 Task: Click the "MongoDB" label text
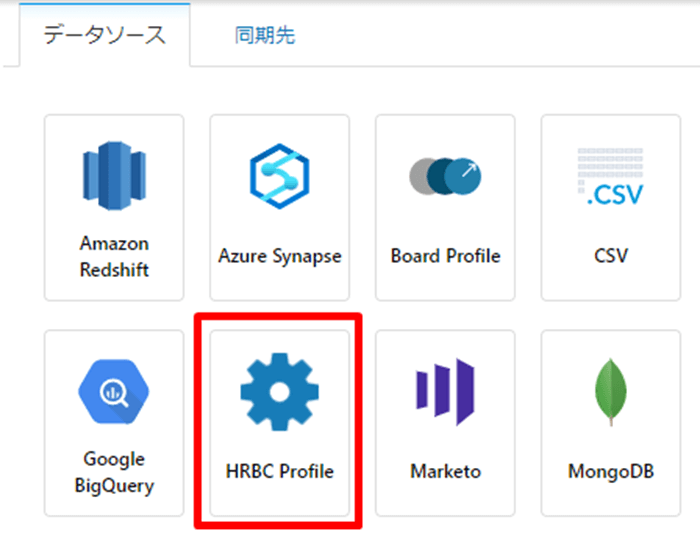(x=611, y=471)
